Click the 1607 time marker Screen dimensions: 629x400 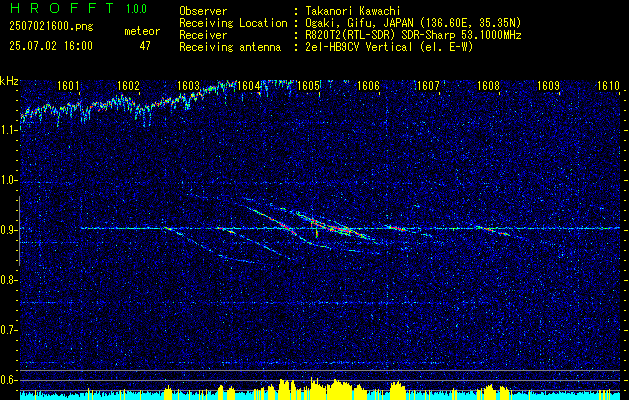(x=428, y=86)
